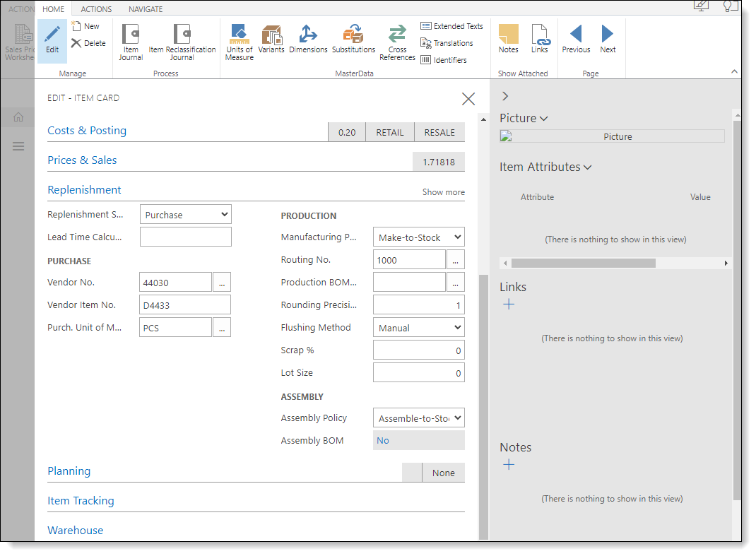756x556 pixels.
Task: Open Dimensions for the item
Action: (308, 39)
